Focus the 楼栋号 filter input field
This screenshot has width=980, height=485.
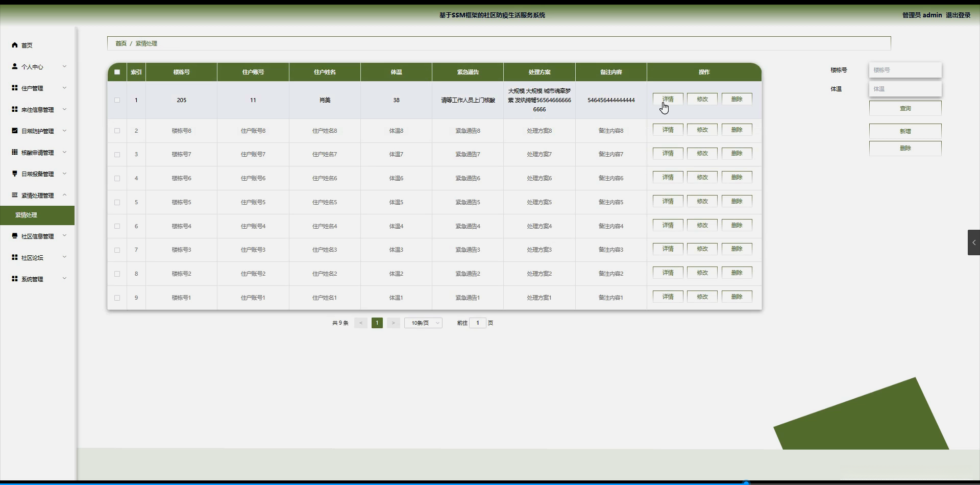pos(905,70)
